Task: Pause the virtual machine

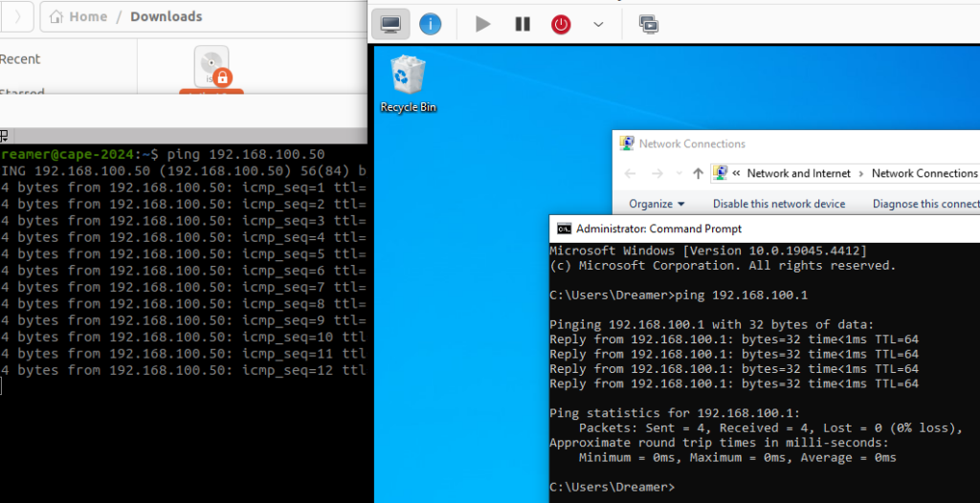Action: 522,24
